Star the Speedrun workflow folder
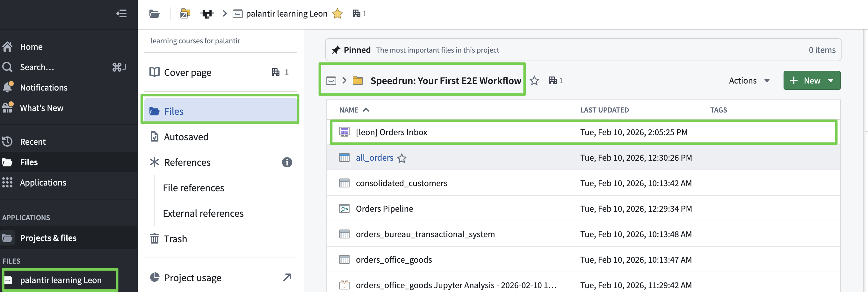This screenshot has height=292, width=868. (x=534, y=81)
